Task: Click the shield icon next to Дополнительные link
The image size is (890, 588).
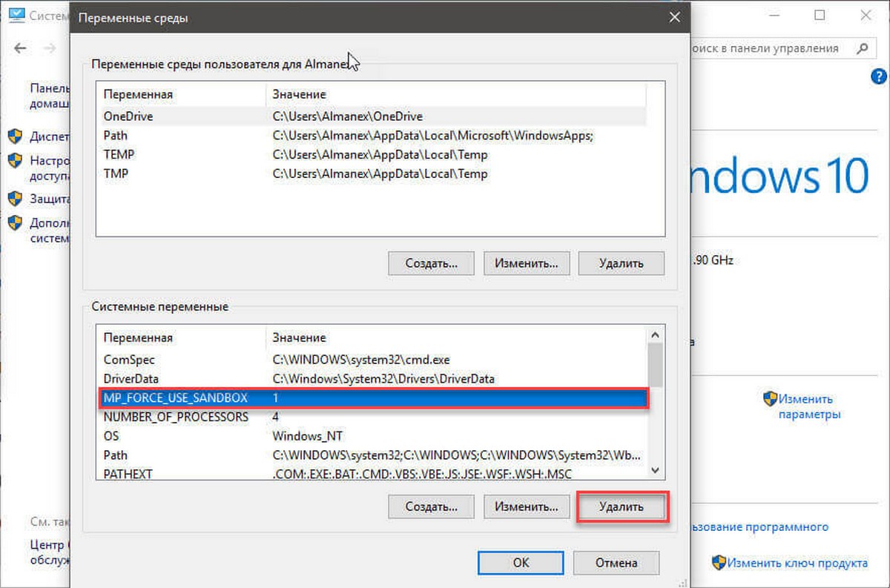Action: pos(16,222)
